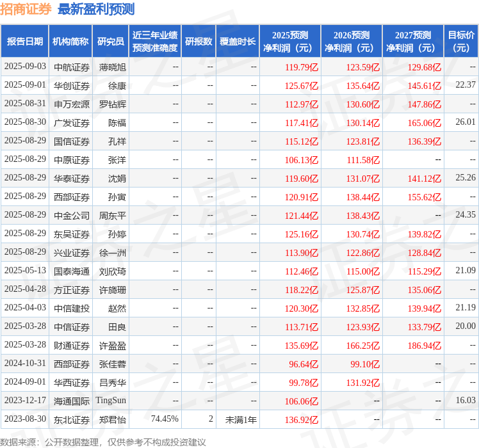This screenshot has width=479, height=448.
Task: Click target price 22.37
Action: click(466, 84)
